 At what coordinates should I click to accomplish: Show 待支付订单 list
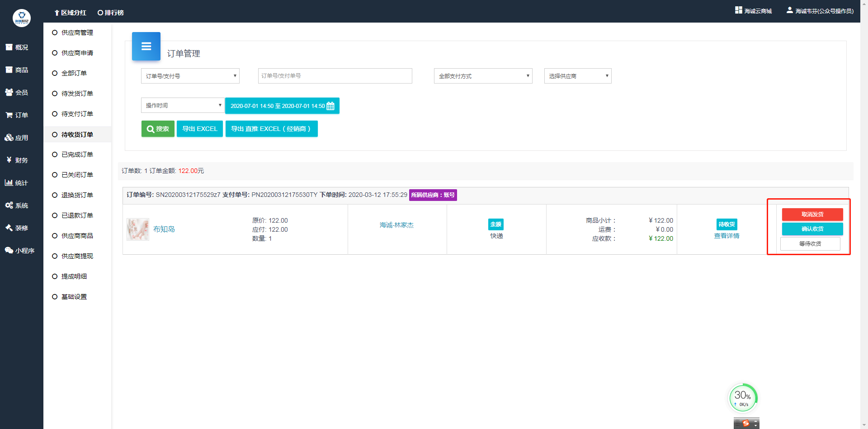point(77,114)
